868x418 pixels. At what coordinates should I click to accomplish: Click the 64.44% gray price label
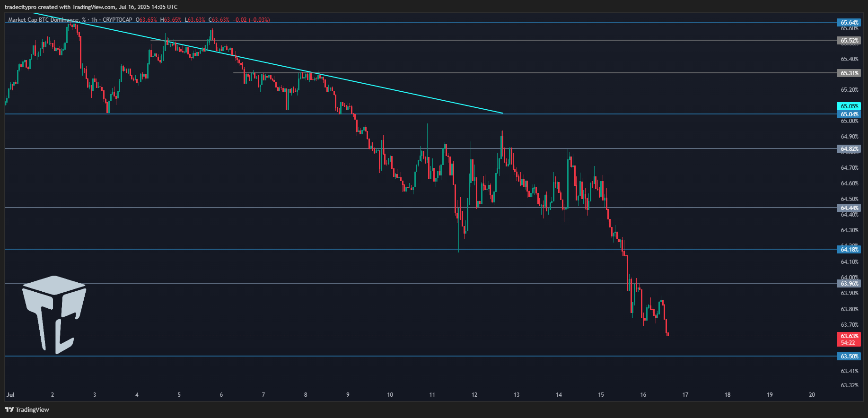pos(849,208)
